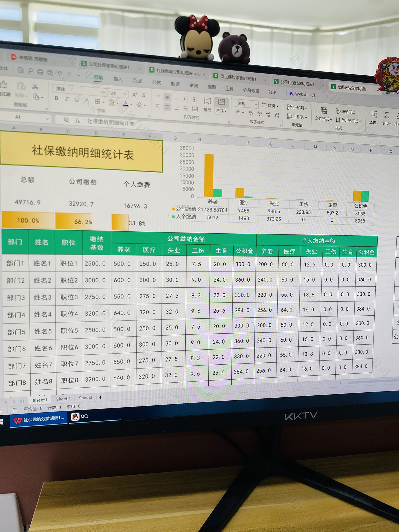Add a new sheet with plus icon
Viewport: 399px width, 532px height.
pos(101,397)
